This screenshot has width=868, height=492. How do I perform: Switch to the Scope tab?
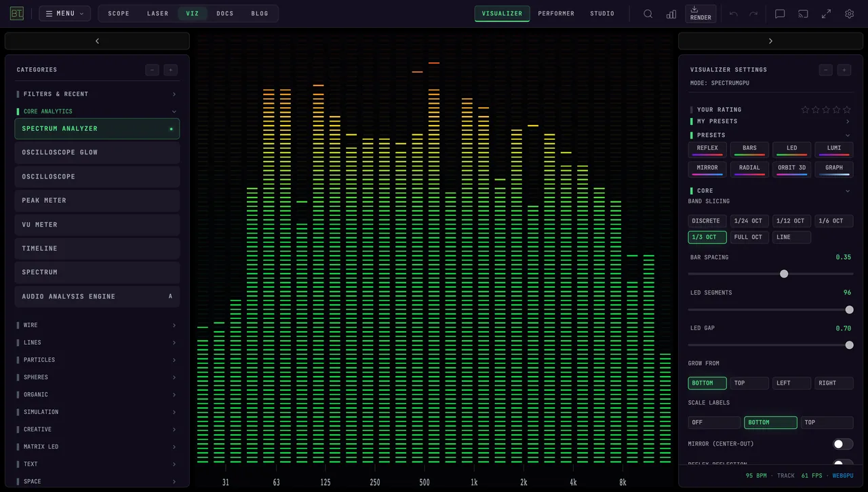point(119,14)
